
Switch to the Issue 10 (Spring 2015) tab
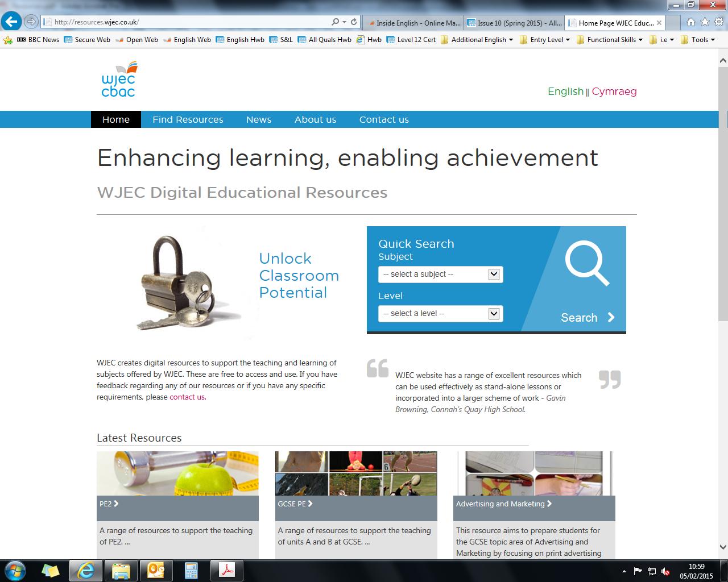click(x=515, y=23)
